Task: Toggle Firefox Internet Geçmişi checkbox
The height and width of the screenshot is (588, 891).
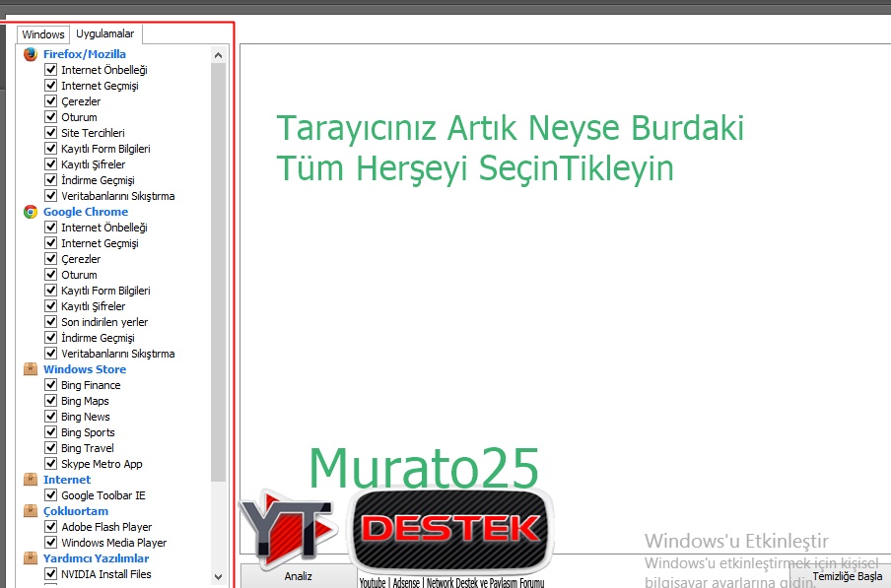Action: coord(50,86)
